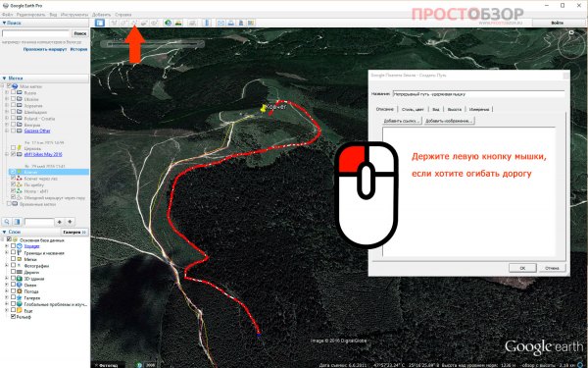This screenshot has height=368, width=588.
Task: Check the Временные метки checkbox
Action: [x=9, y=204]
